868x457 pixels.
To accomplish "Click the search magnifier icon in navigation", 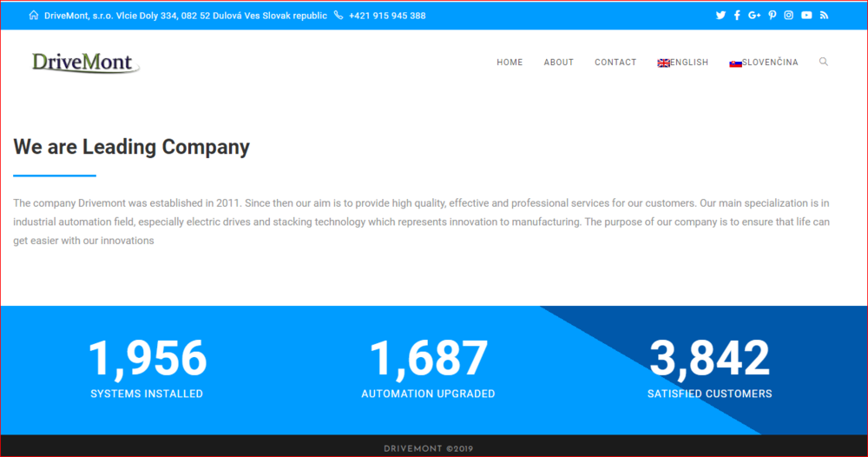I will click(x=824, y=62).
